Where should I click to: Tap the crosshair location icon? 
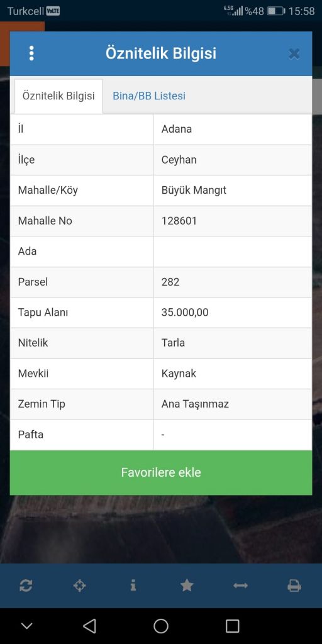(x=79, y=586)
